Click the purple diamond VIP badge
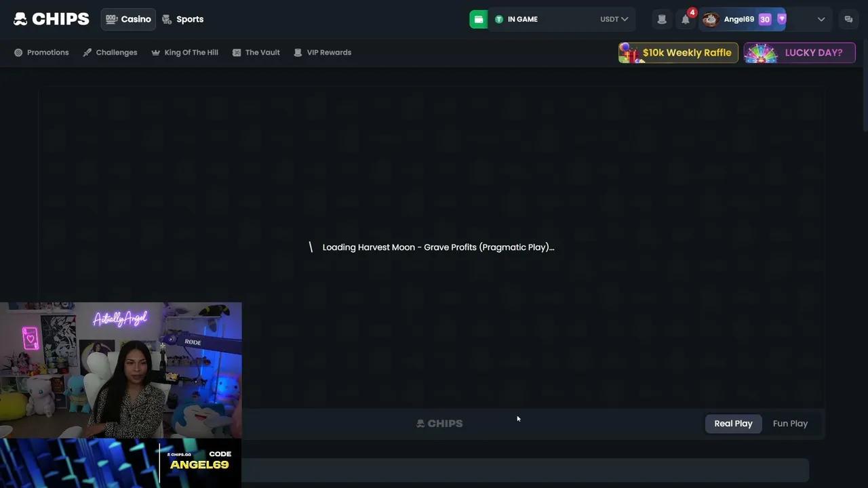The width and height of the screenshot is (868, 488). tap(781, 19)
